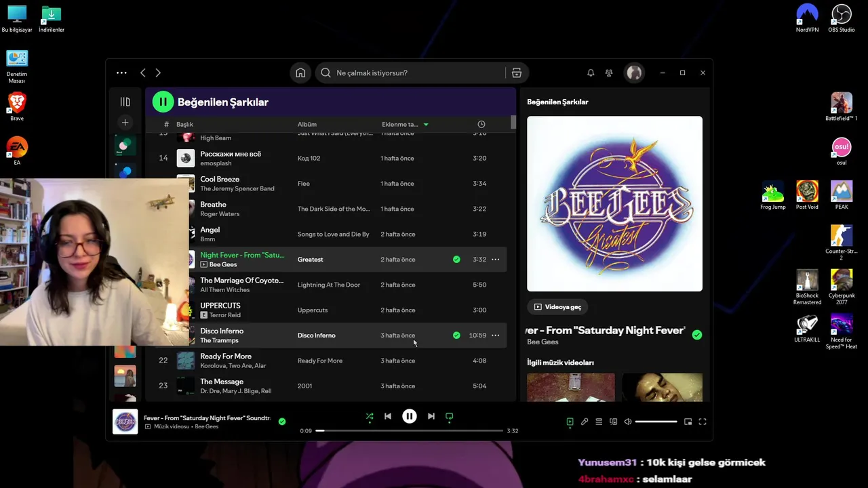Unlike Disco Inferno via its green checkmark
The height and width of the screenshot is (488, 868).
coord(456,335)
